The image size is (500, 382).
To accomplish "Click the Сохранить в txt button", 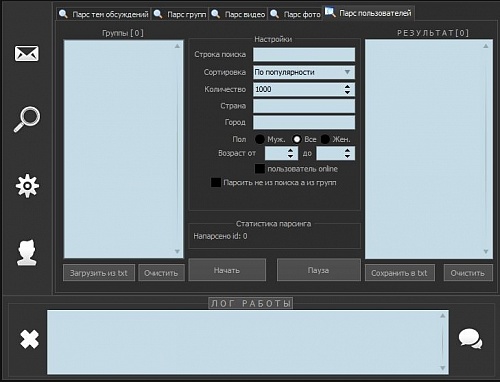I will [x=400, y=273].
